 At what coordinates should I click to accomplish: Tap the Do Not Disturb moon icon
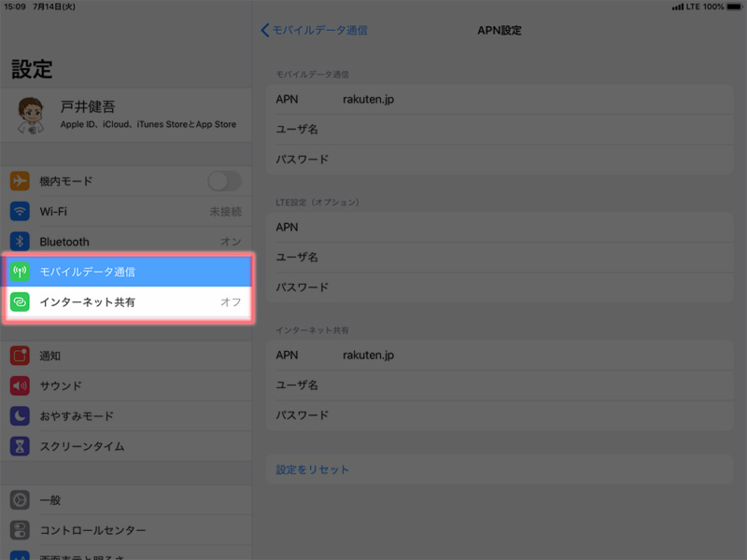click(x=20, y=416)
